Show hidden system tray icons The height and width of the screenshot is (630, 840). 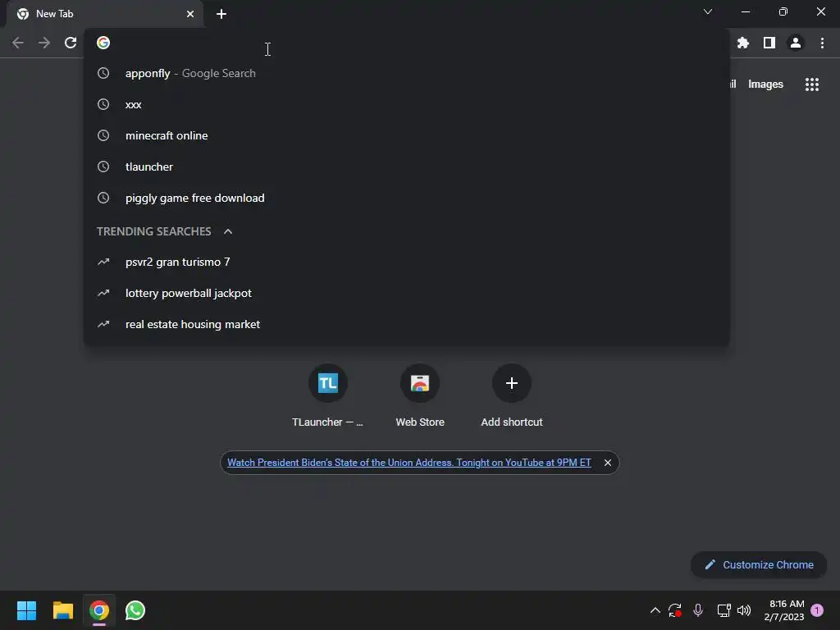(x=655, y=610)
